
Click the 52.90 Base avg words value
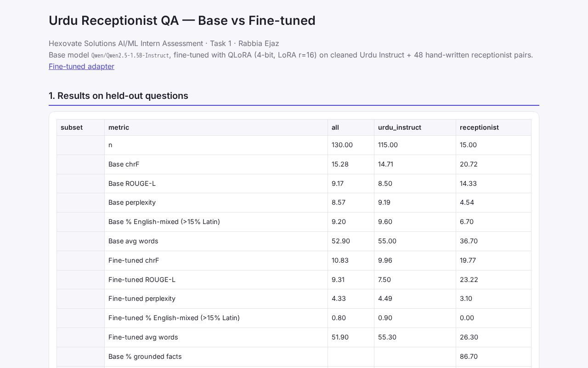(x=340, y=241)
